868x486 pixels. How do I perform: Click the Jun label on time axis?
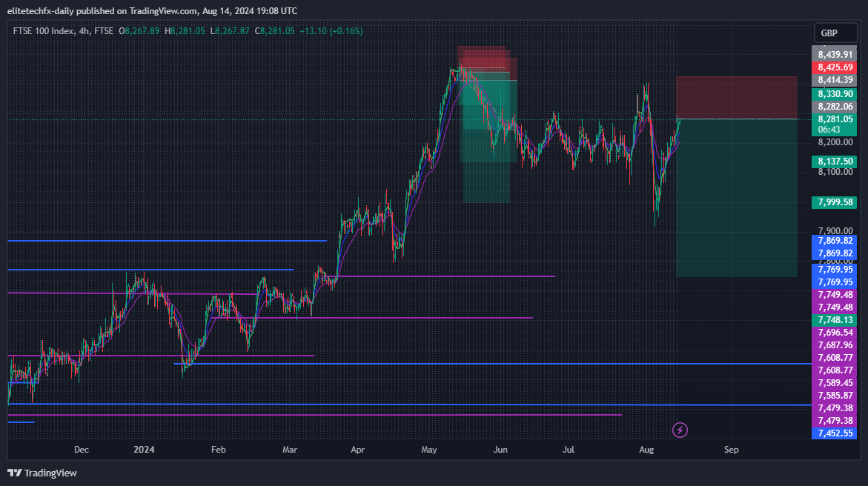point(500,450)
